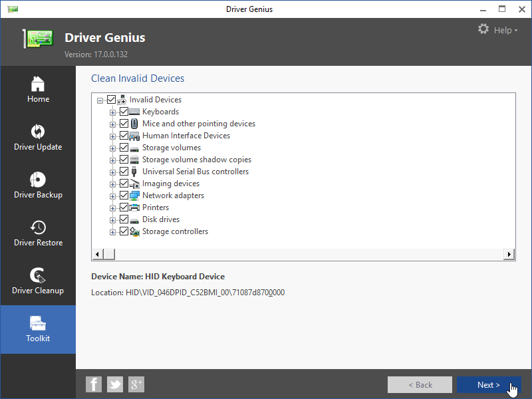Image resolution: width=532 pixels, height=399 pixels.
Task: Click the device Location path text
Action: click(188, 293)
